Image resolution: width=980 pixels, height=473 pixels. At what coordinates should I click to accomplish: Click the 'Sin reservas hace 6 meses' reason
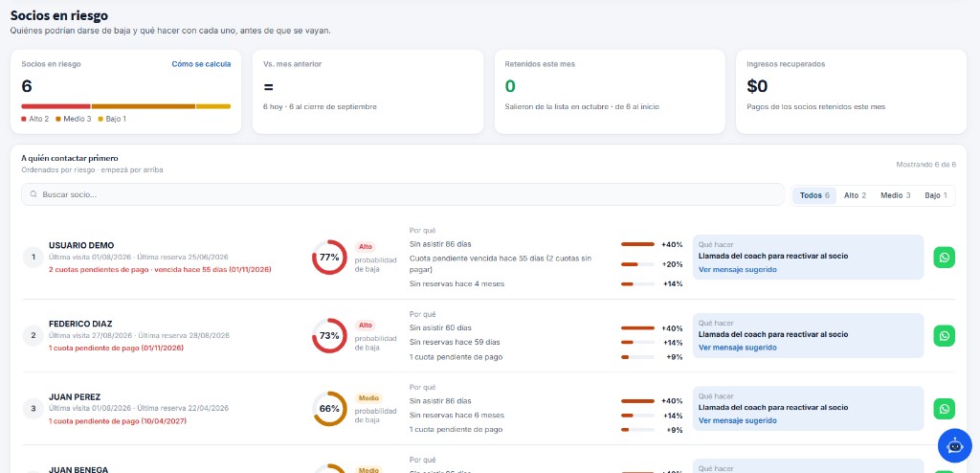click(457, 415)
